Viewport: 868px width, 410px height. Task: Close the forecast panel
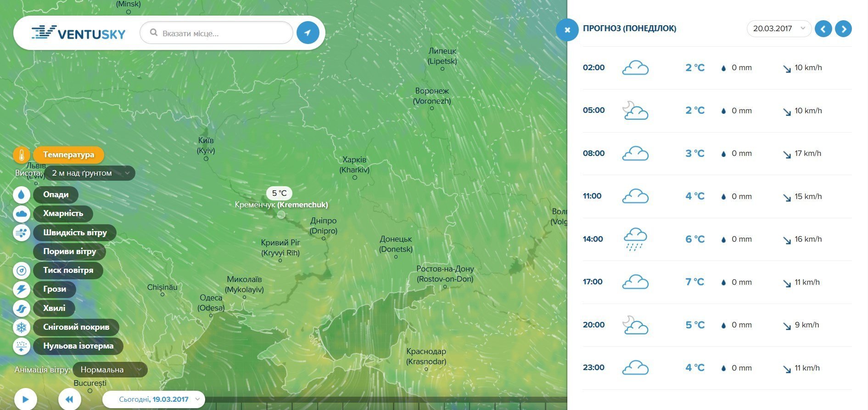pyautogui.click(x=567, y=30)
